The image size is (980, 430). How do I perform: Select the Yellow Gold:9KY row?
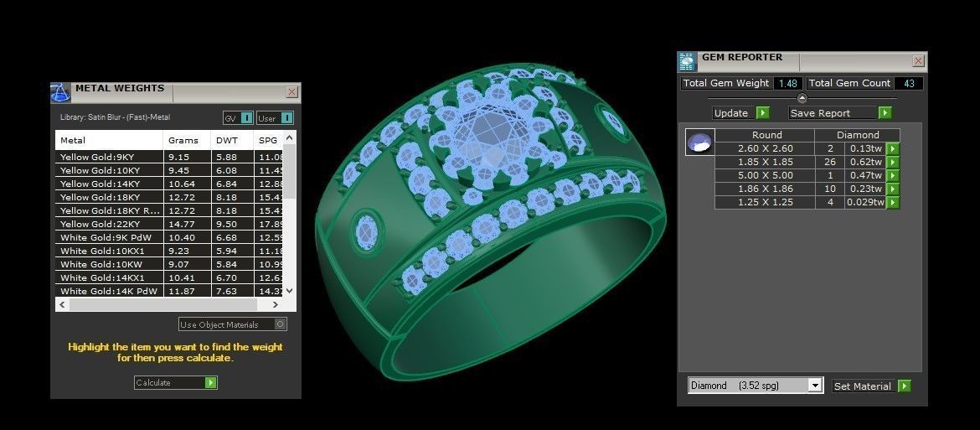(x=169, y=157)
